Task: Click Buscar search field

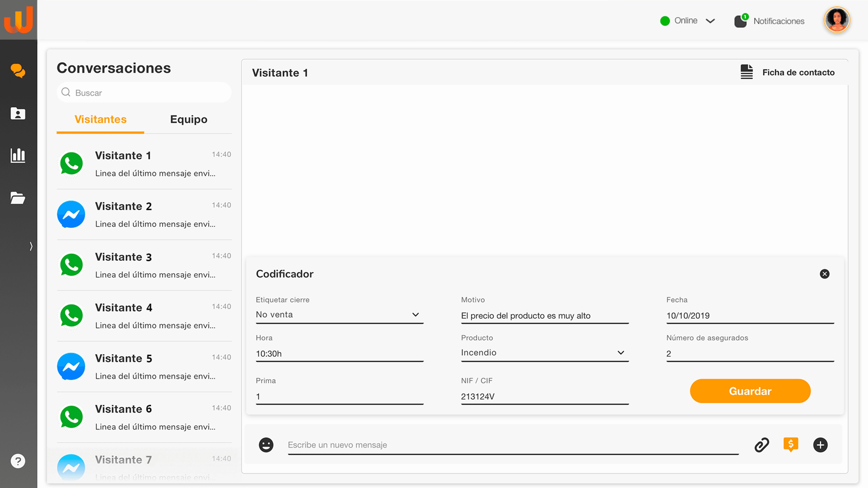Action: coord(148,93)
